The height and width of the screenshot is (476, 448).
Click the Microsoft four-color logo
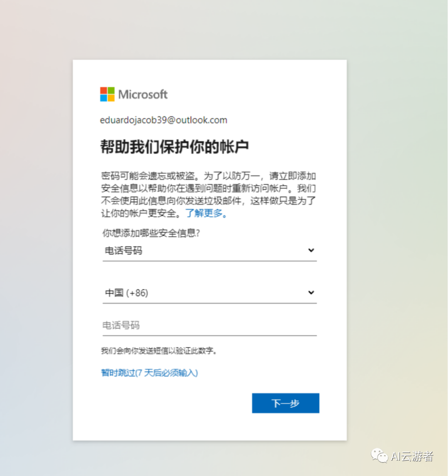(107, 94)
